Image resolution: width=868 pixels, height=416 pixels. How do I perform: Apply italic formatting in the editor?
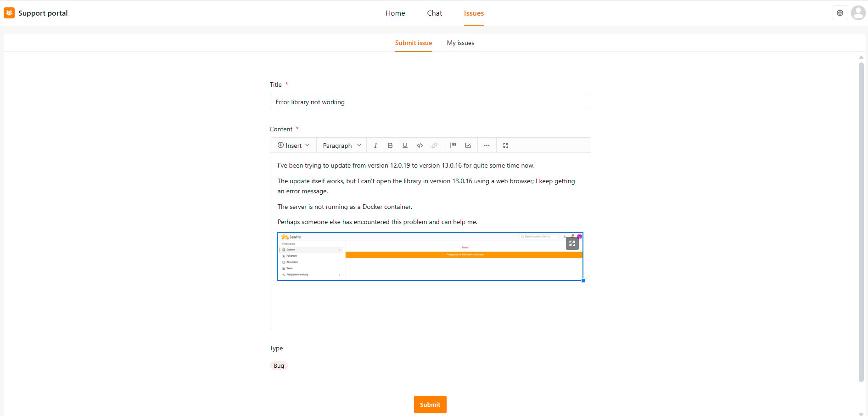click(x=375, y=146)
